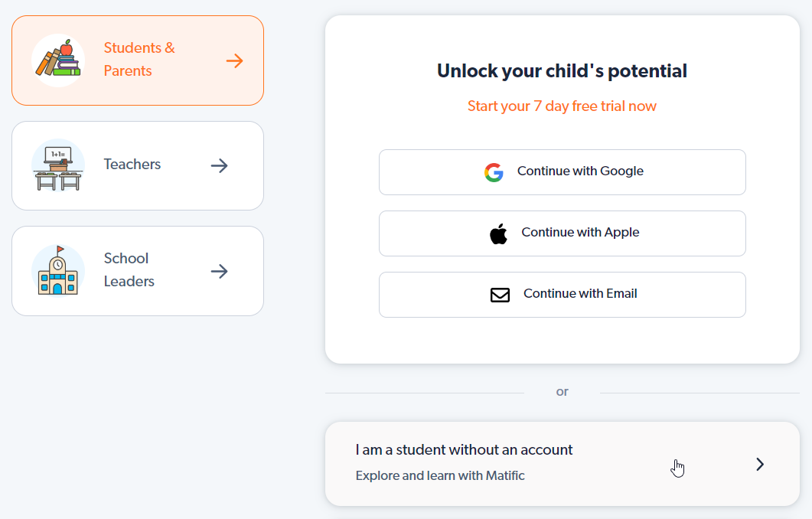Continue with Google sign-in
The width and height of the screenshot is (812, 519).
pyautogui.click(x=563, y=172)
